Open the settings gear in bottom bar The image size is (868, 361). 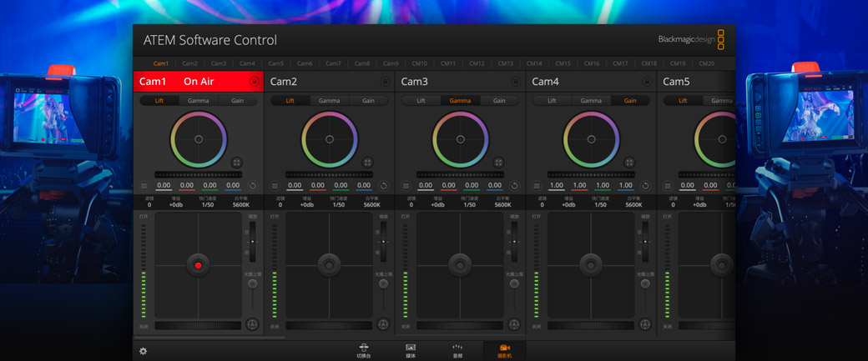[x=143, y=352]
